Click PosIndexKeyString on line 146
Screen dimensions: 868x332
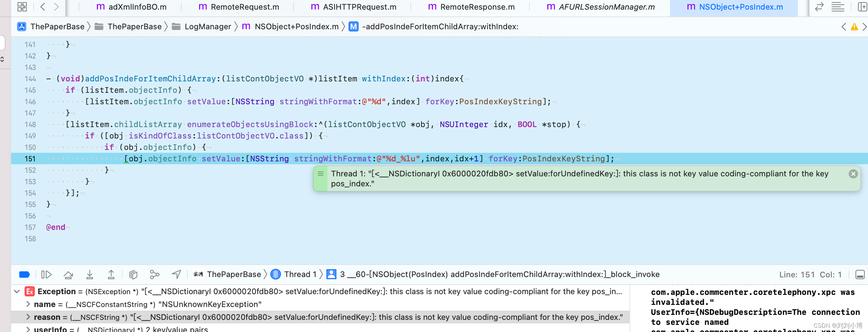[500, 102]
